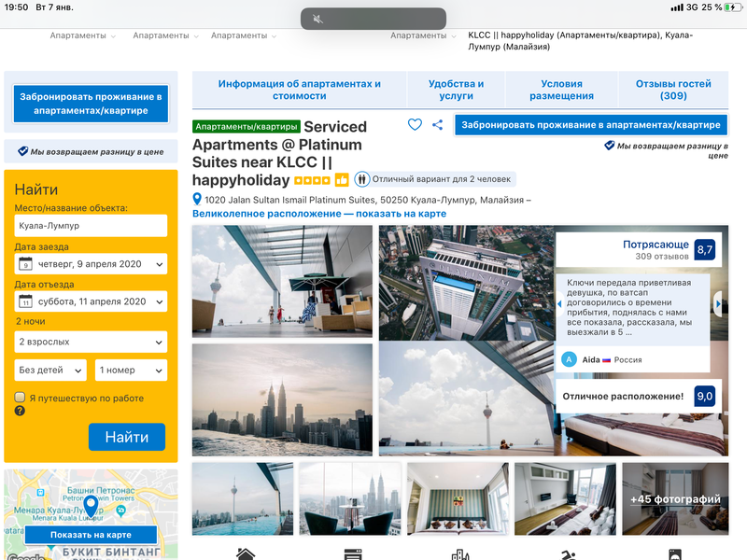Click the calendar icon for check-out date
This screenshot has width=747, height=560.
tap(26, 301)
